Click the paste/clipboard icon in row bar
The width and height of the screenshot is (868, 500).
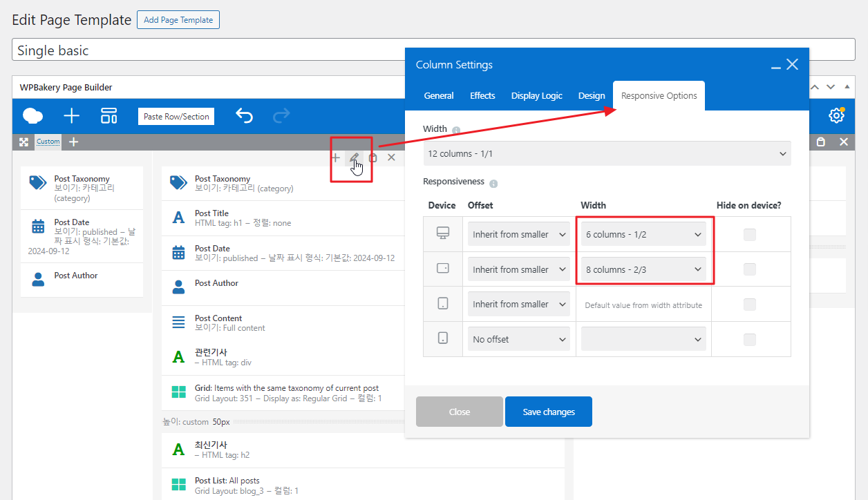pyautogui.click(x=821, y=142)
